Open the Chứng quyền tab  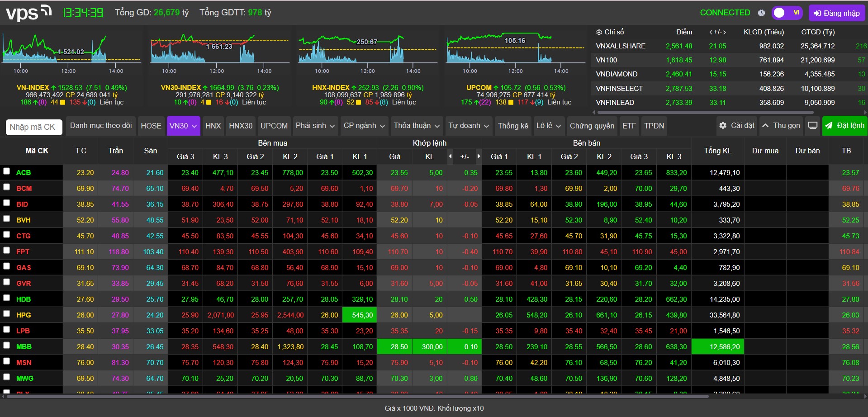592,126
